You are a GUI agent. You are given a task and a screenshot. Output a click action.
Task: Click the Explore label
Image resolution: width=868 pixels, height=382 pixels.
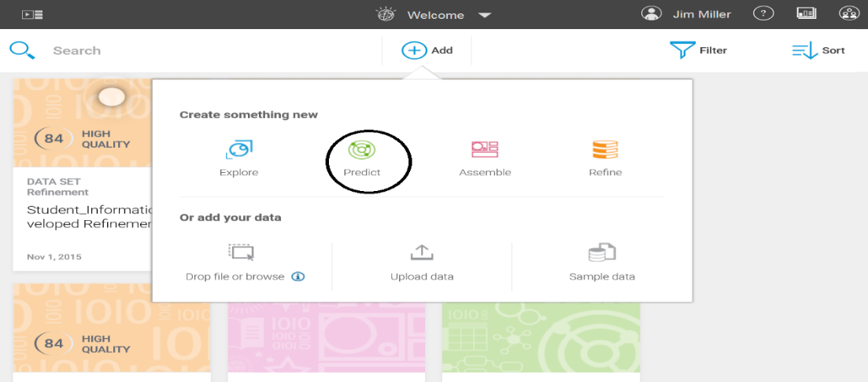click(x=238, y=172)
